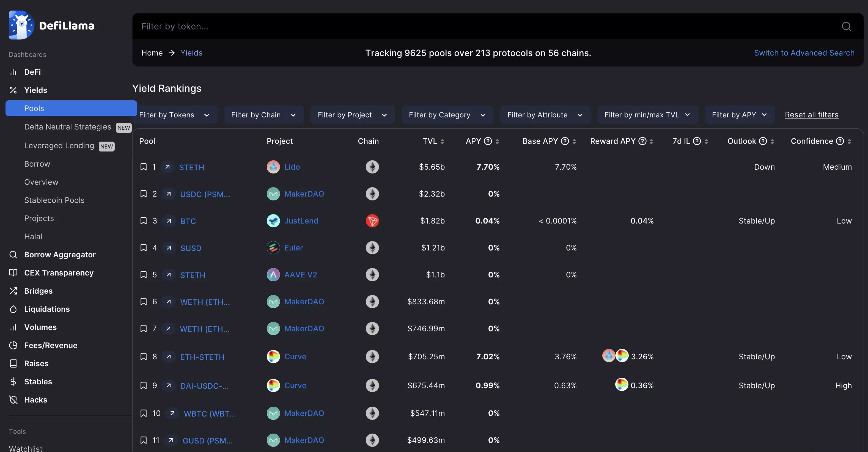Click the Ethereum chain icon in STETH row 1

pos(372,167)
